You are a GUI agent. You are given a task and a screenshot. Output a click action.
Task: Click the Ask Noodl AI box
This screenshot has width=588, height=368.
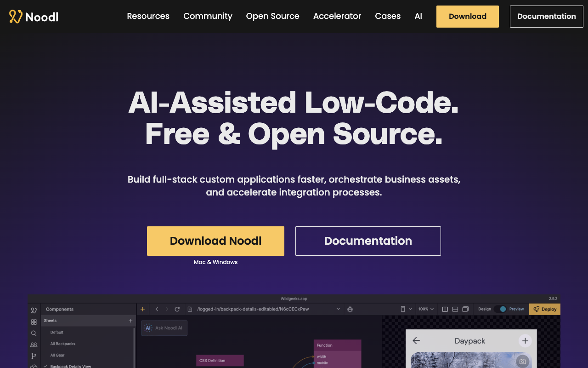click(x=164, y=328)
